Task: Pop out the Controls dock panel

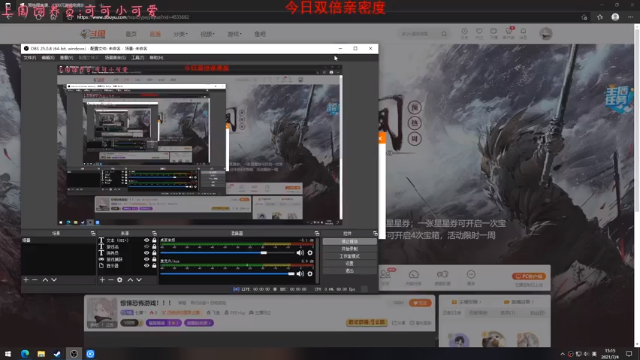Action: click(375, 233)
